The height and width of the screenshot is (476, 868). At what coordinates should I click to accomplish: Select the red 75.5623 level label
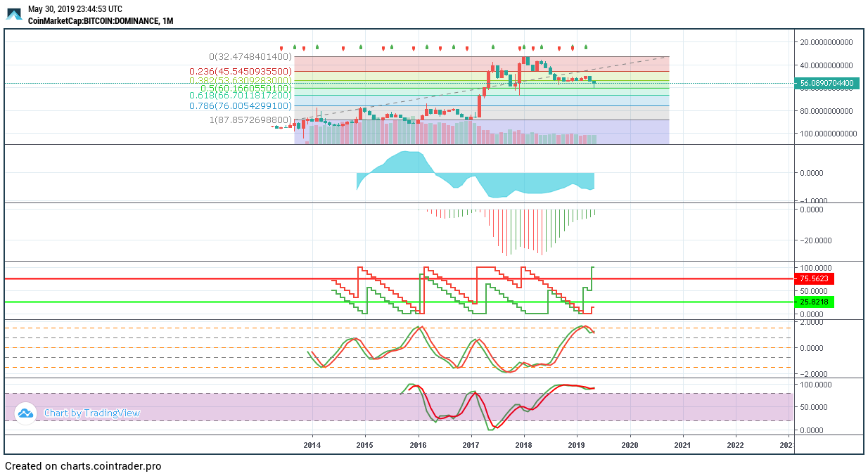click(814, 278)
